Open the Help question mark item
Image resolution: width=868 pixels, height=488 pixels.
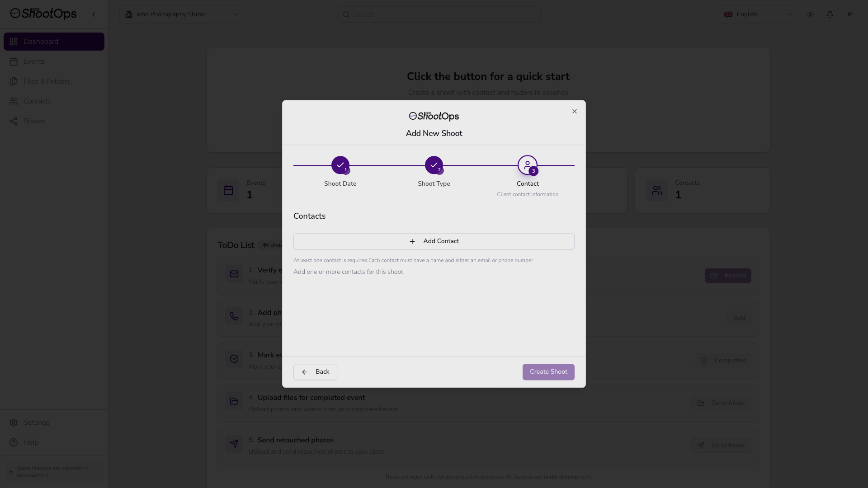click(14, 442)
